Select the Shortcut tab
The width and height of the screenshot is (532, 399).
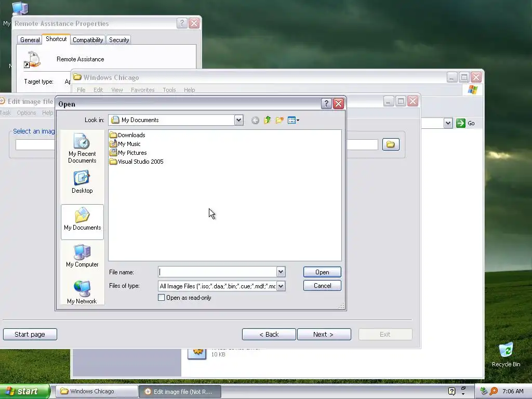point(56,39)
